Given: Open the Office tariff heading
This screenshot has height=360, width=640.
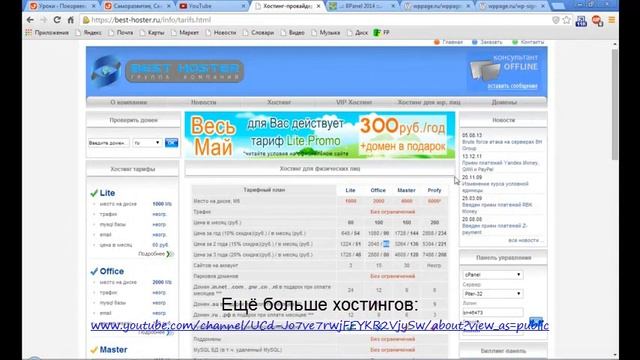Looking at the screenshot, I should click(111, 271).
